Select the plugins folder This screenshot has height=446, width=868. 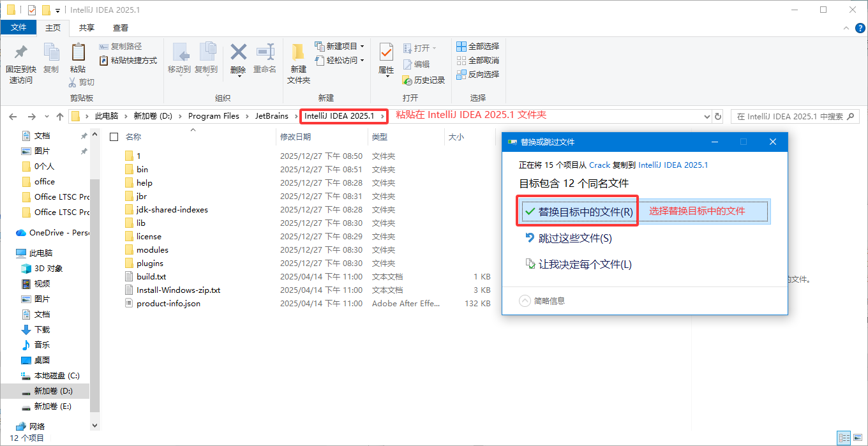point(150,263)
